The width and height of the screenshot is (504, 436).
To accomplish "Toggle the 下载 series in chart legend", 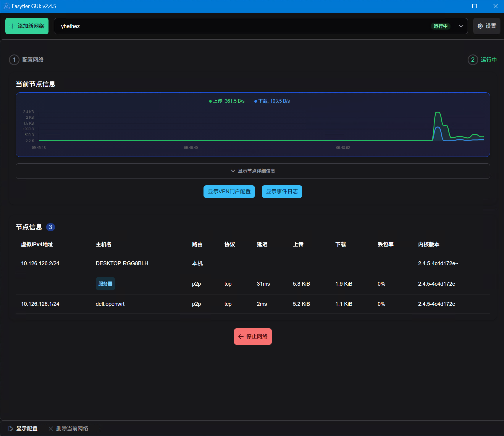I will click(272, 101).
